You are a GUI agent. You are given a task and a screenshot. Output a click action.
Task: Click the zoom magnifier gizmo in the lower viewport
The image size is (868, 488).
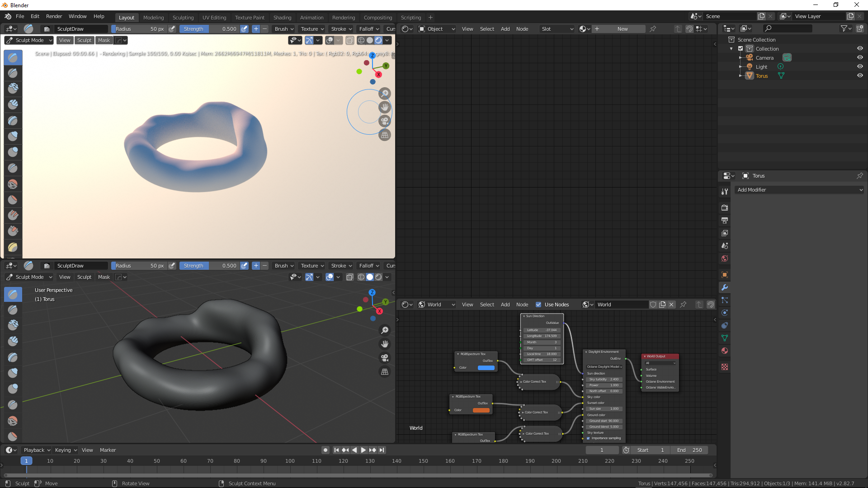(385, 330)
